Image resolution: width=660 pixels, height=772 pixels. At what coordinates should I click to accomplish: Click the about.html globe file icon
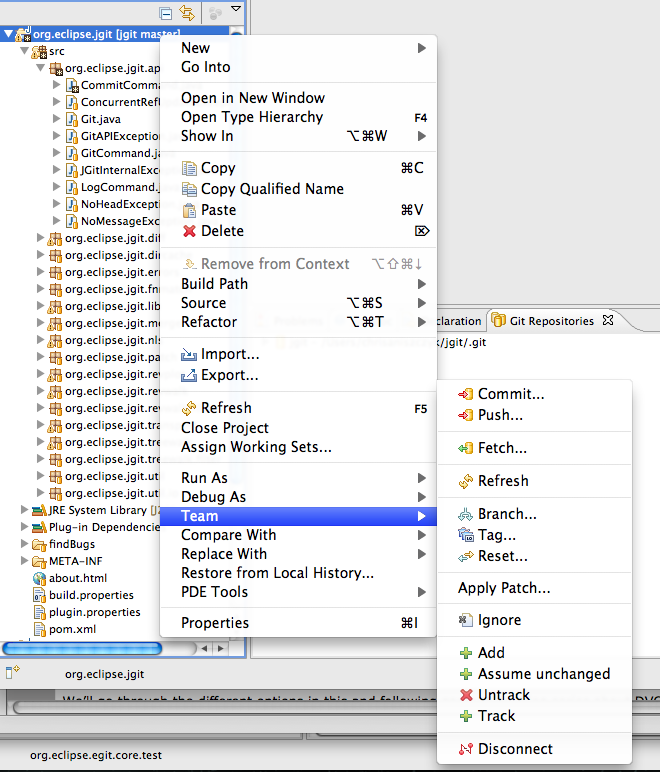[x=39, y=578]
